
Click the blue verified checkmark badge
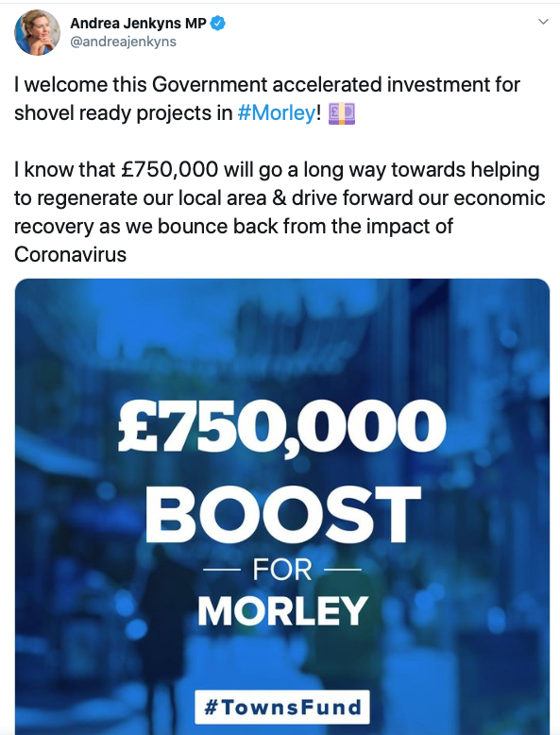tap(218, 23)
